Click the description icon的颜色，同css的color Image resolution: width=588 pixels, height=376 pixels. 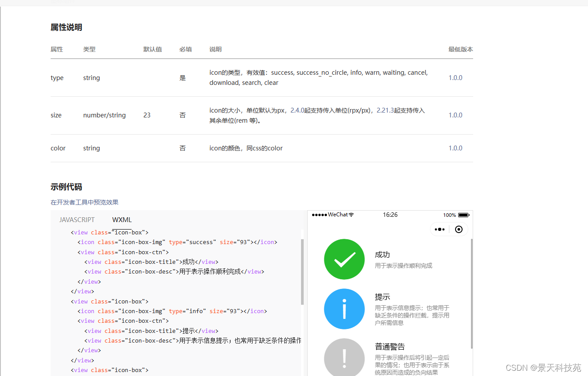246,148
